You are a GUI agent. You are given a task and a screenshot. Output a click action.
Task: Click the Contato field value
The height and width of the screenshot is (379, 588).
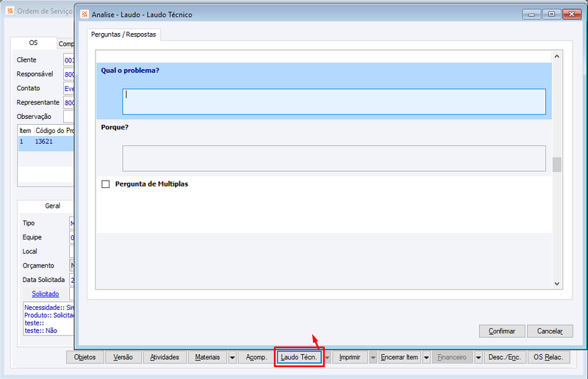tap(69, 88)
